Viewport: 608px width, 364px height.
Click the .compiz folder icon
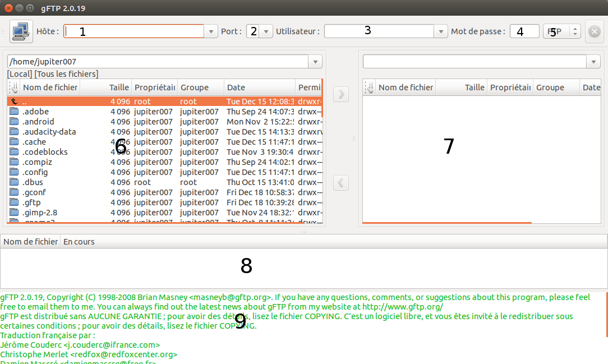pyautogui.click(x=15, y=162)
